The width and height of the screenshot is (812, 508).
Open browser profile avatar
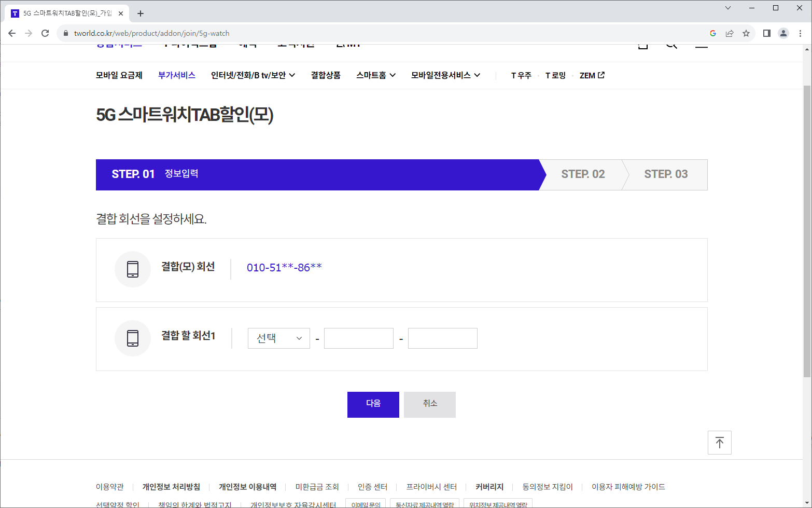click(783, 33)
